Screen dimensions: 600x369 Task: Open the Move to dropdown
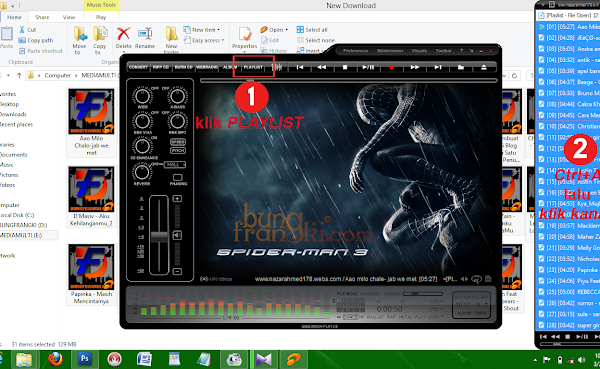click(80, 41)
